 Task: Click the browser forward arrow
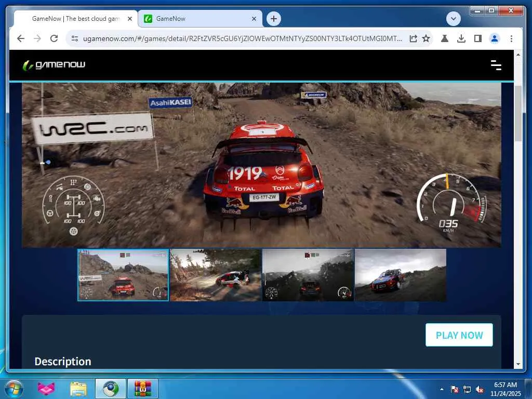click(x=37, y=38)
